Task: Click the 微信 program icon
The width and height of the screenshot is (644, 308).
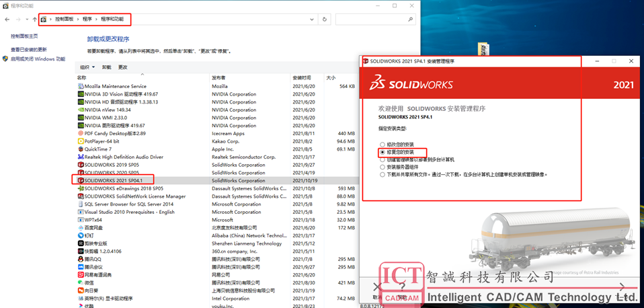Action: (81, 282)
